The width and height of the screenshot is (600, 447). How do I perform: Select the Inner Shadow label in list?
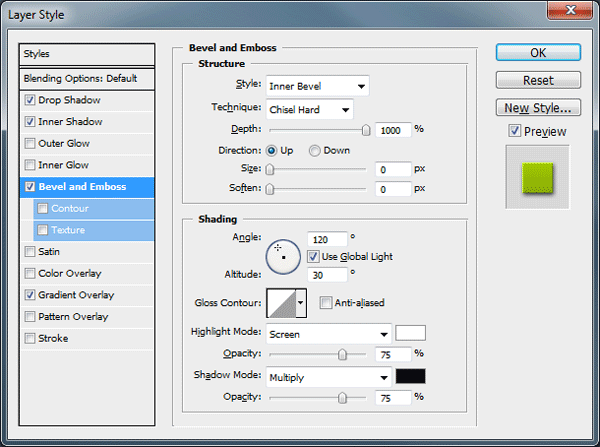point(70,122)
